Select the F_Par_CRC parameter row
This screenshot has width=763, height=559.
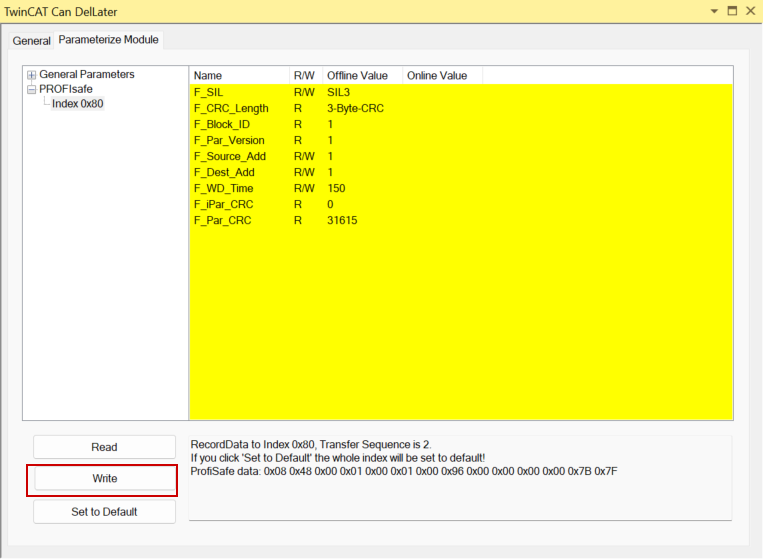(x=461, y=221)
